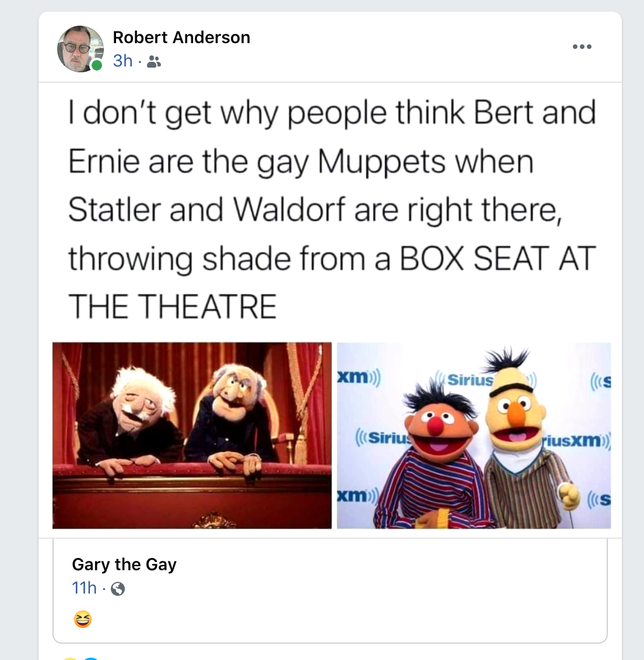Open the three-dot post options menu

click(x=582, y=47)
